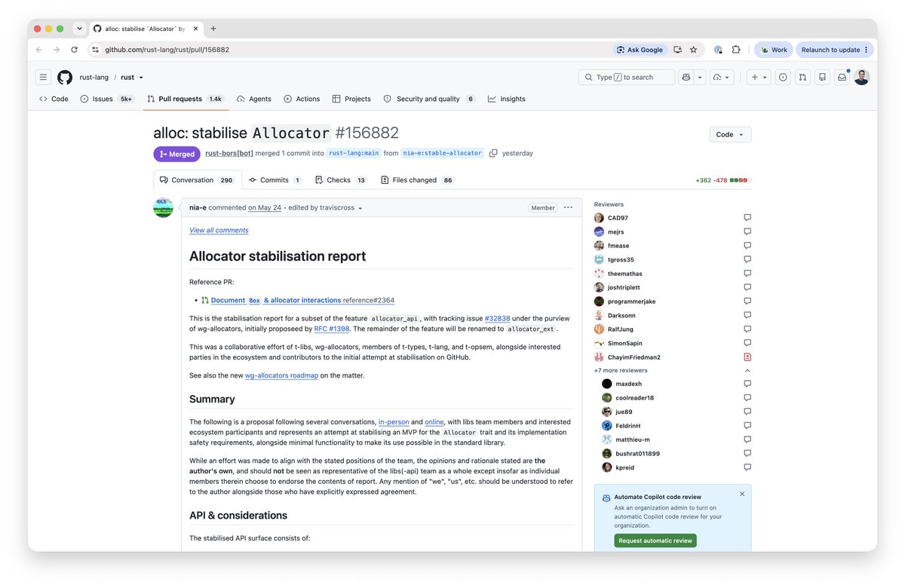Go back to the previous page
The width and height of the screenshot is (905, 588).
39,50
